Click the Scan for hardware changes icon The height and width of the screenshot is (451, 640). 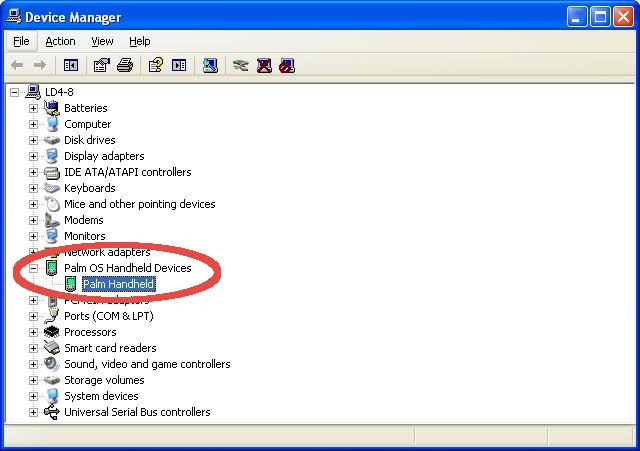[210, 65]
